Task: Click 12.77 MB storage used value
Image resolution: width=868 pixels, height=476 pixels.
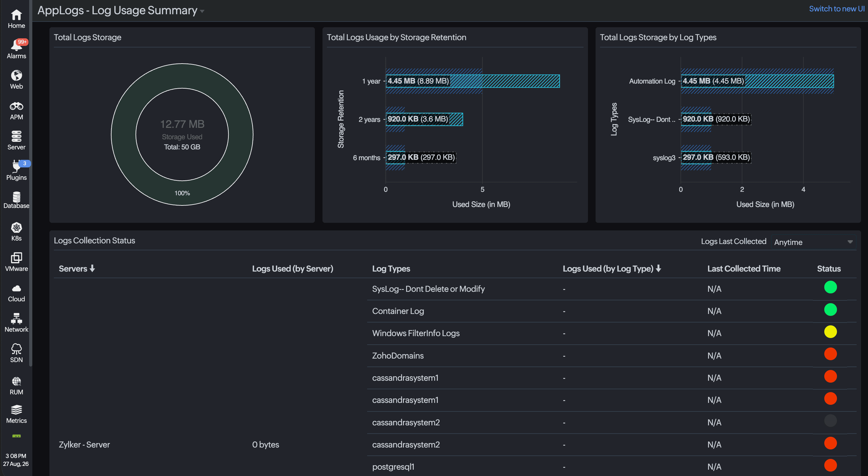Action: (182, 124)
